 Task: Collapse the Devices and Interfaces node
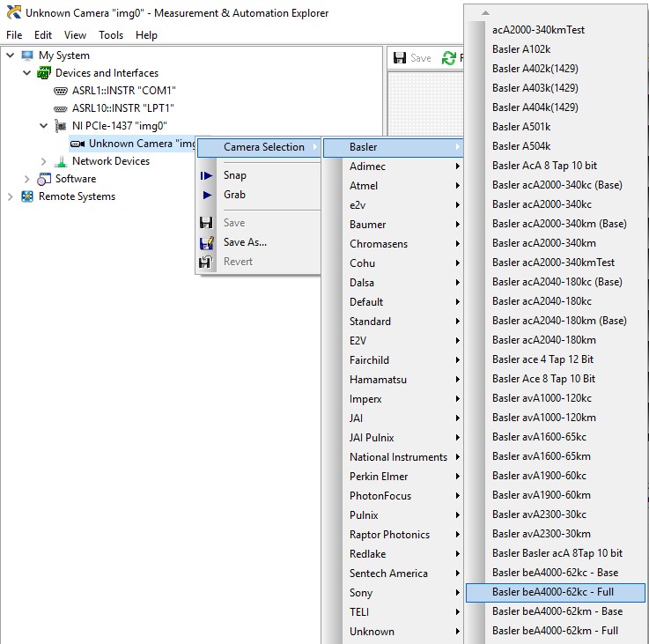(27, 73)
